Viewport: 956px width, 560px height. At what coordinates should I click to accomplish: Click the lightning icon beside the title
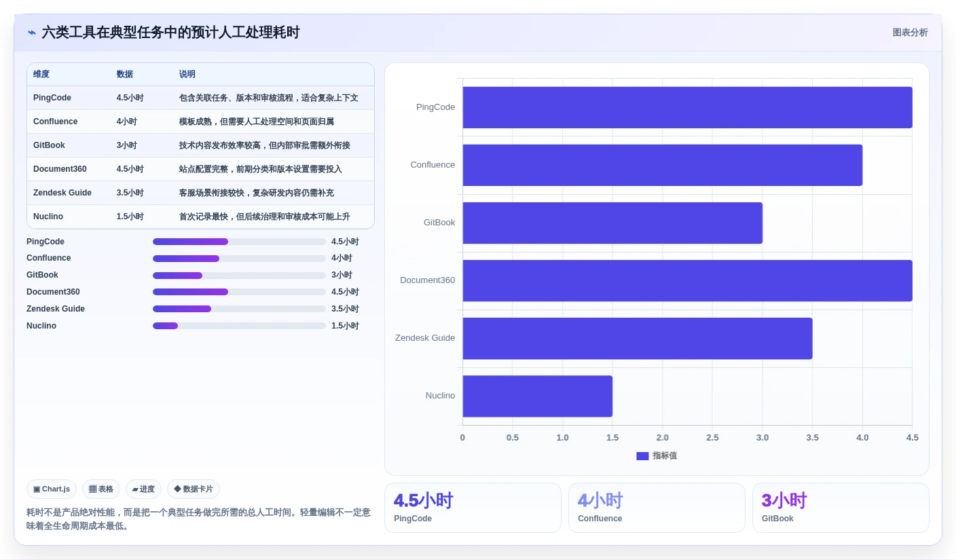[32, 33]
